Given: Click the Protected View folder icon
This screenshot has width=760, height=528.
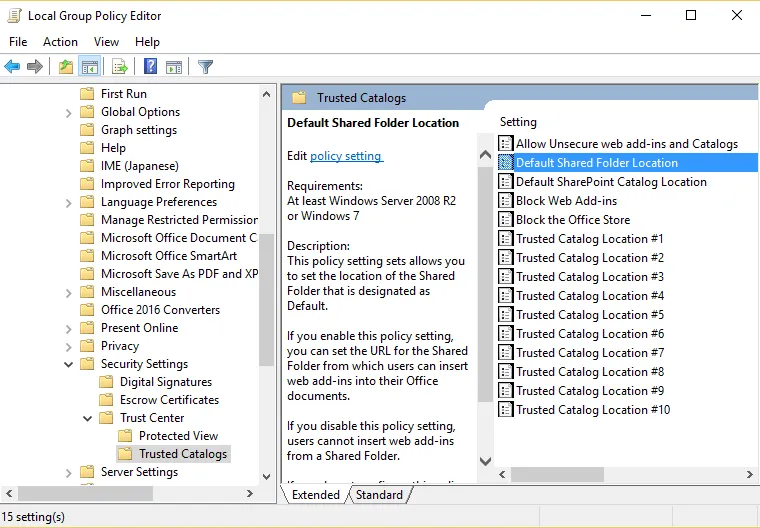Looking at the screenshot, I should click(125, 435).
